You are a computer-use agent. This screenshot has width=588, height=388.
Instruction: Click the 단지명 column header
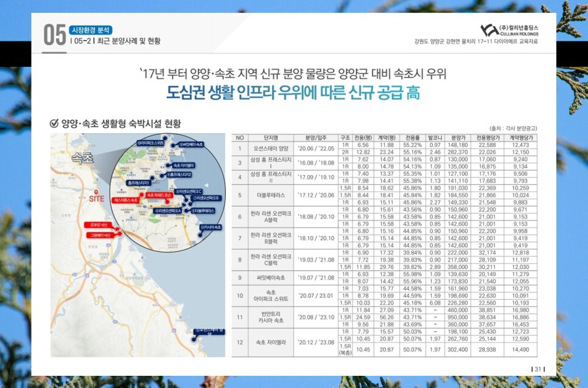coord(271,138)
